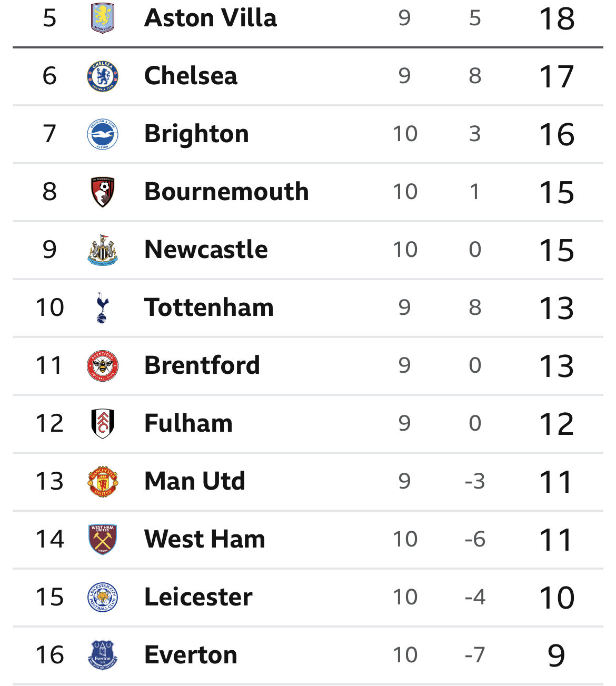Select the Leicester fox badge
Viewport: 616px width, 686px height.
point(103,597)
